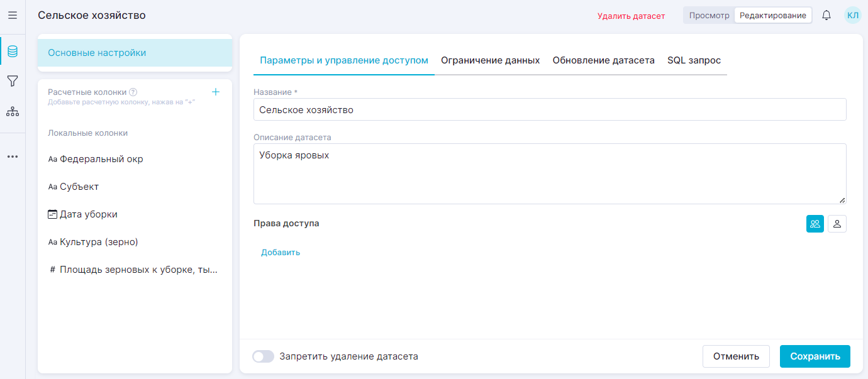The width and height of the screenshot is (868, 379).
Task: Enable the 'Запретить удаление датасета' toggle
Action: pyautogui.click(x=263, y=356)
